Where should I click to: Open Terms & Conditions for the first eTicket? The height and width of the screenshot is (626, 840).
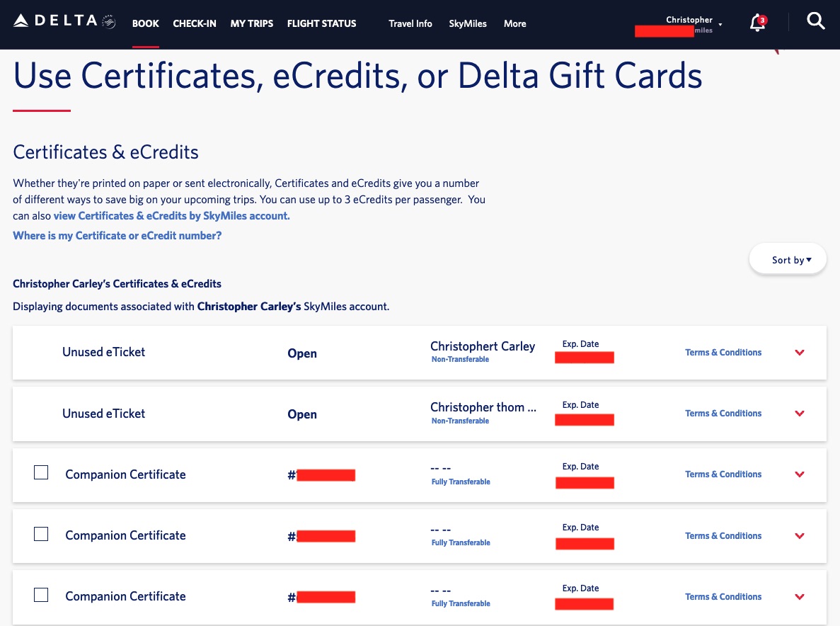pyautogui.click(x=723, y=352)
